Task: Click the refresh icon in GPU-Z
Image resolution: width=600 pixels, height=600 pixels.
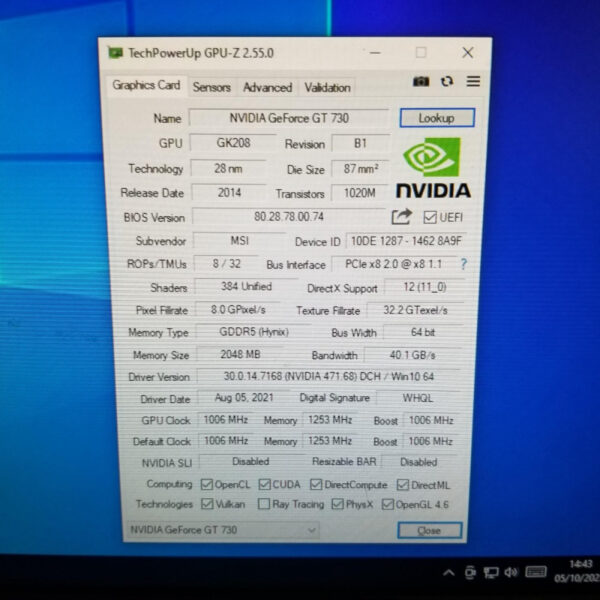Action: click(x=446, y=81)
